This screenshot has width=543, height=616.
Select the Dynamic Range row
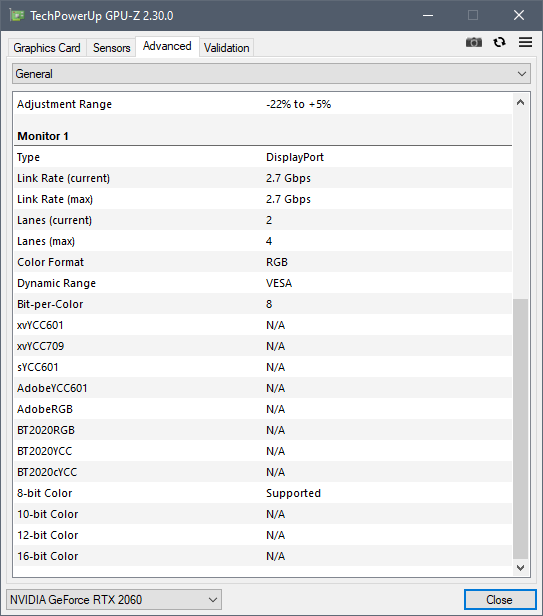(x=263, y=283)
